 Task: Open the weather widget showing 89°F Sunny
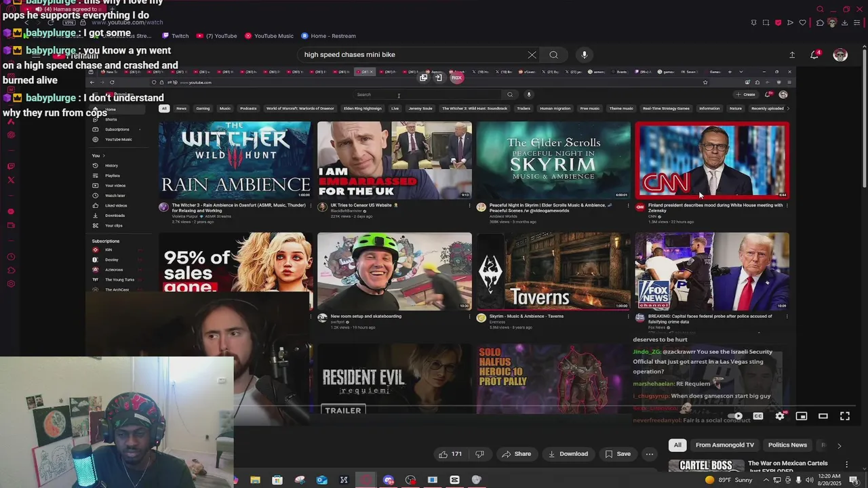(728, 480)
